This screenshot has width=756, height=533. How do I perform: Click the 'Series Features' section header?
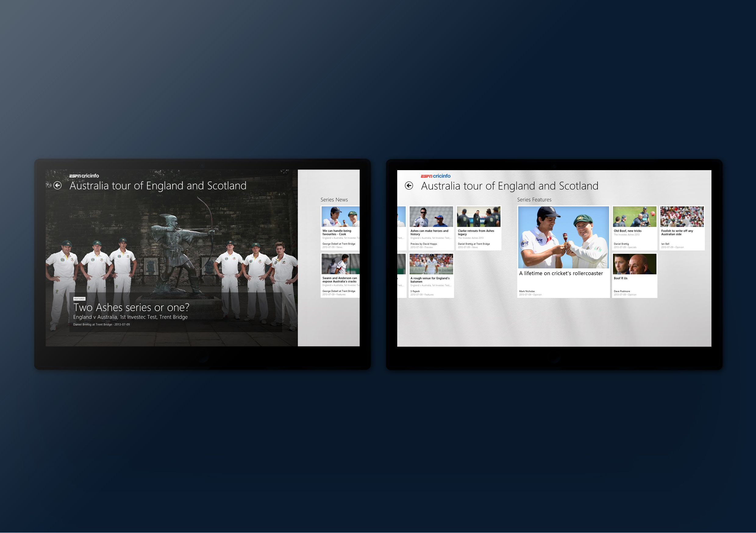[534, 200]
